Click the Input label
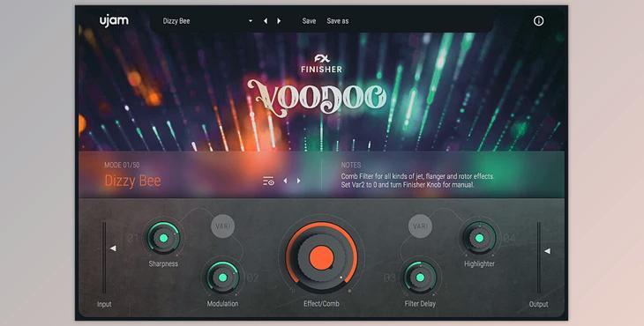The height and width of the screenshot is (326, 644). pyautogui.click(x=104, y=304)
